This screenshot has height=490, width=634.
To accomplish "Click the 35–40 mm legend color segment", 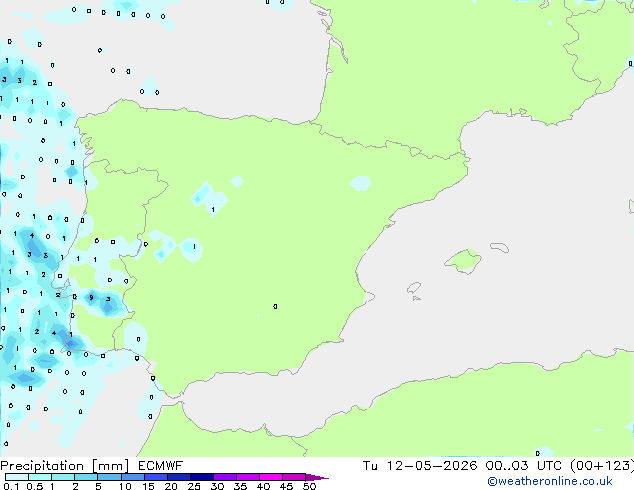I will [247, 477].
